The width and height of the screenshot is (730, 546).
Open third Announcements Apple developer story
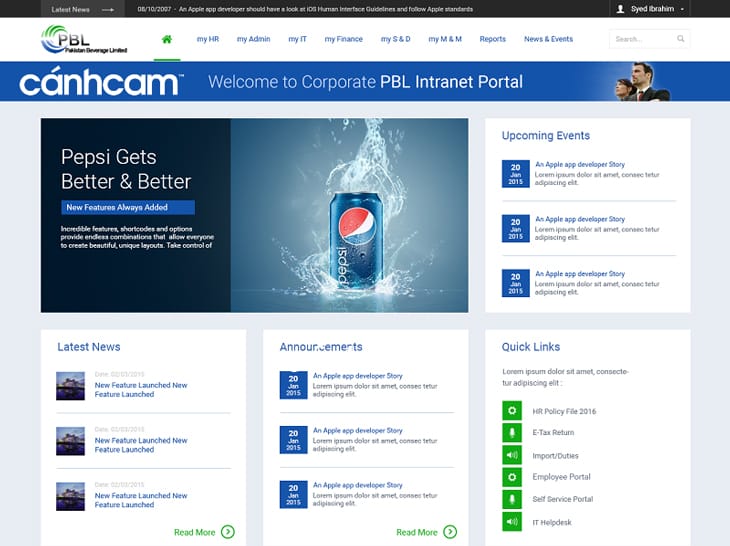point(358,485)
